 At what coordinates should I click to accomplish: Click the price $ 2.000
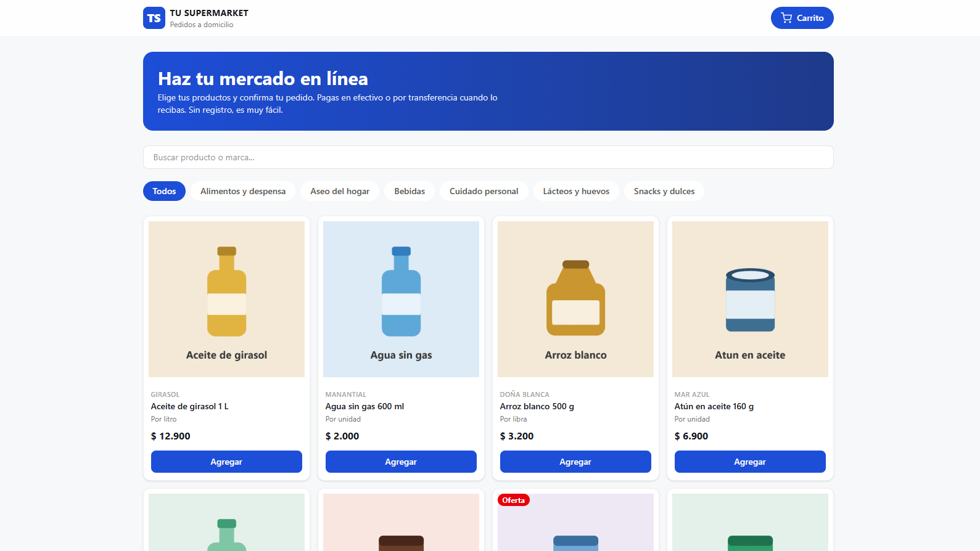coord(342,436)
